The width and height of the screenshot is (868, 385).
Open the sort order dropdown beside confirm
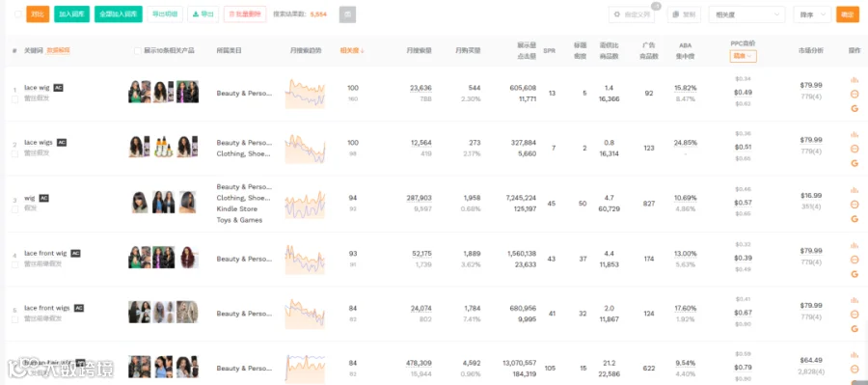tap(812, 15)
